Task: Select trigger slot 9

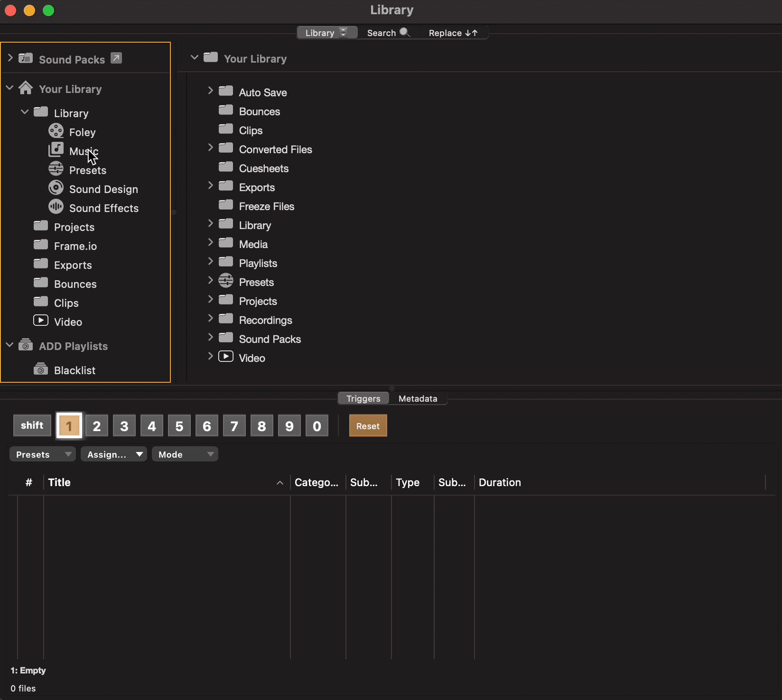Action: click(289, 425)
